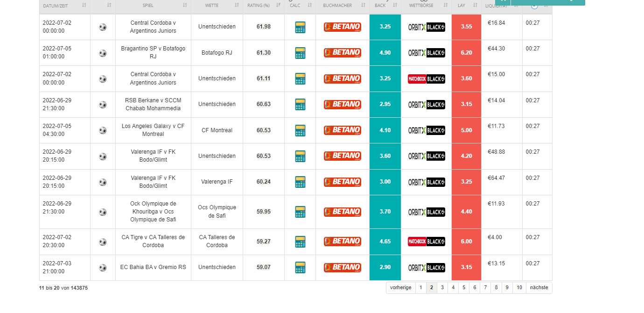Click date 2022-07-05 04:30:00
This screenshot has width=644, height=313.
[57, 130]
